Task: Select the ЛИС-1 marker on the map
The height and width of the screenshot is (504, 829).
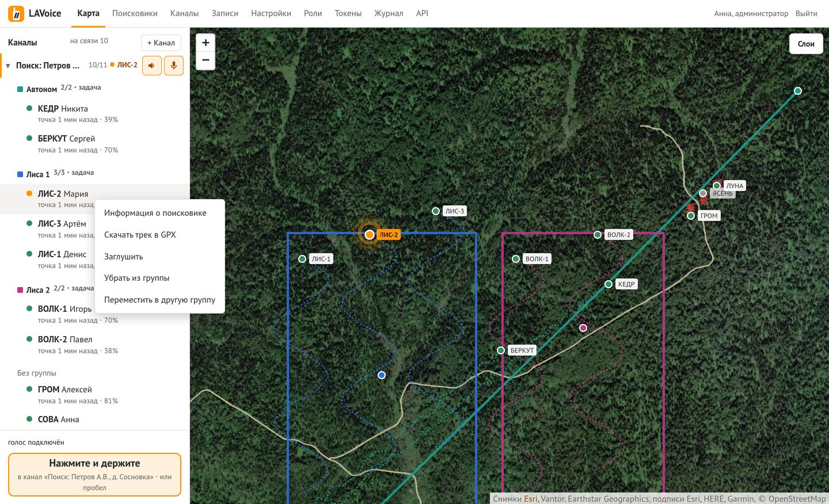Action: (x=302, y=259)
